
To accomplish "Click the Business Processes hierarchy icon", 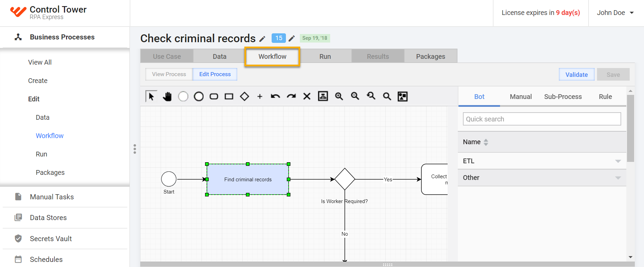I will coord(18,37).
